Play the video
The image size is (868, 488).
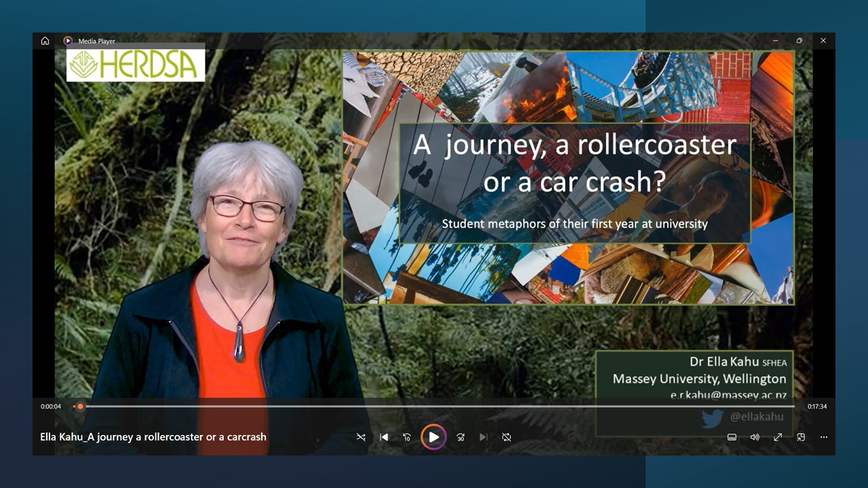coord(433,437)
